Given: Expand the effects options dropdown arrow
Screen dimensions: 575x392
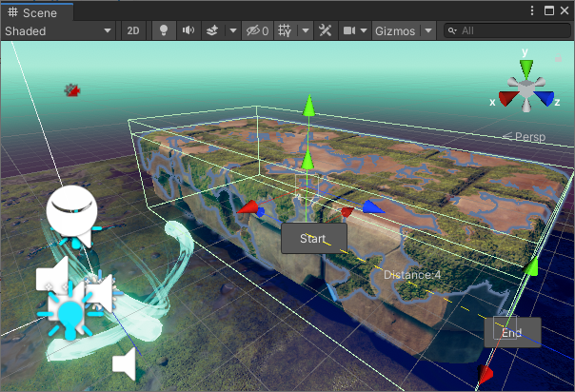Looking at the screenshot, I should (x=233, y=30).
